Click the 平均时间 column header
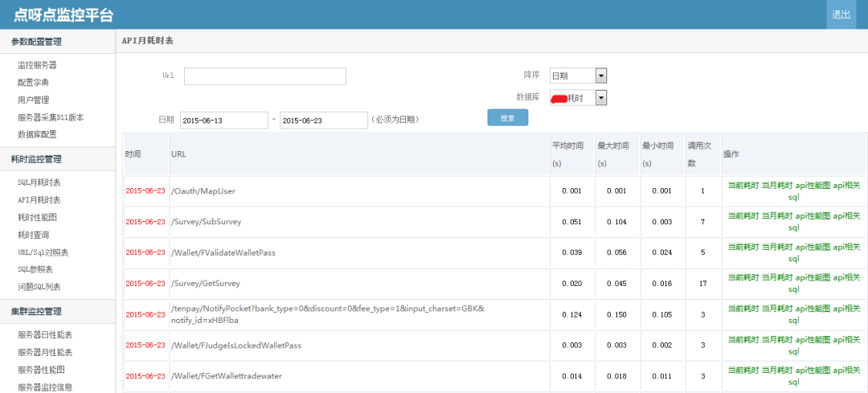The image size is (868, 393). click(572, 154)
